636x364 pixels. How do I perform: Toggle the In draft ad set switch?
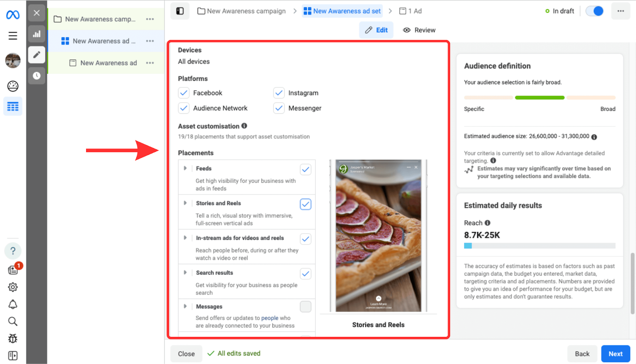click(x=595, y=11)
